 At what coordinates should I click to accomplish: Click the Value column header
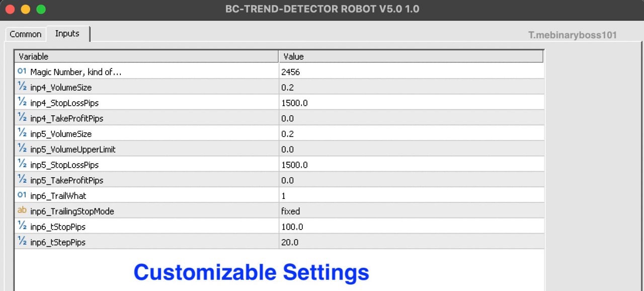pos(411,56)
